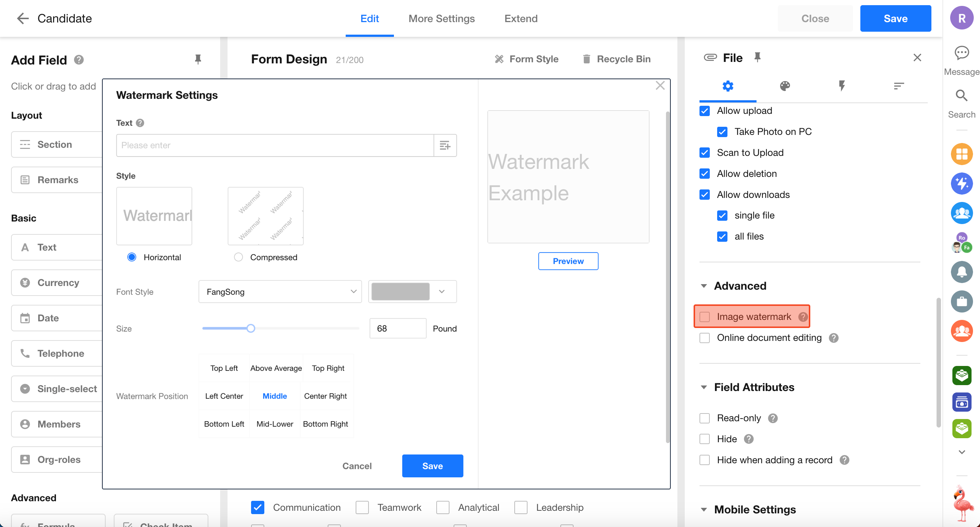The width and height of the screenshot is (980, 527).
Task: Open the Recycle Bin
Action: [x=616, y=59]
